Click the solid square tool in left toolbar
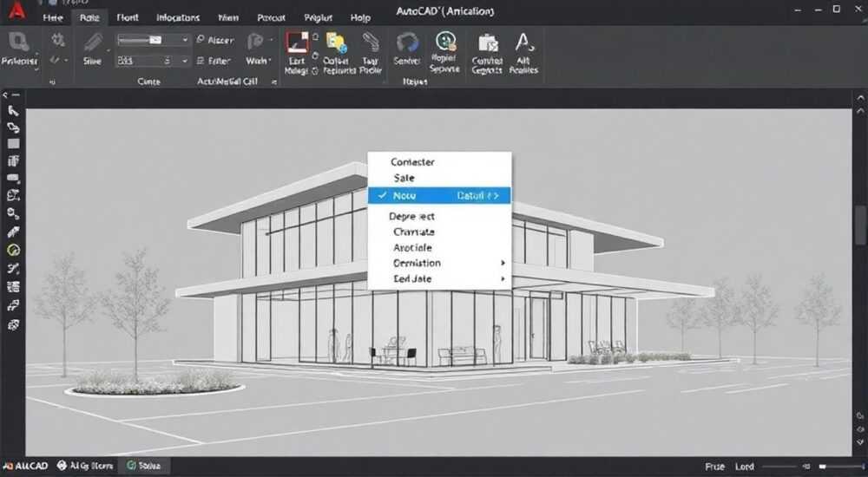 pos(13,144)
